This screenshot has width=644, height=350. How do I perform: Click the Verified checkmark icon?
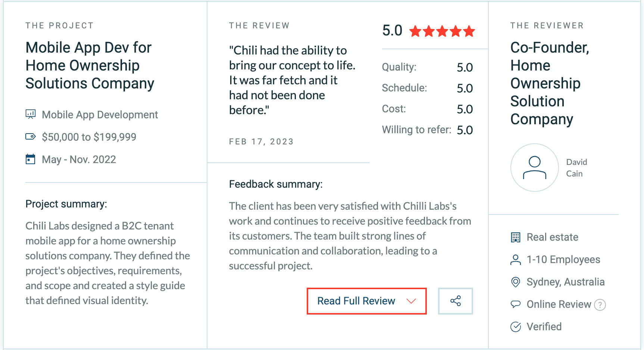click(x=515, y=327)
